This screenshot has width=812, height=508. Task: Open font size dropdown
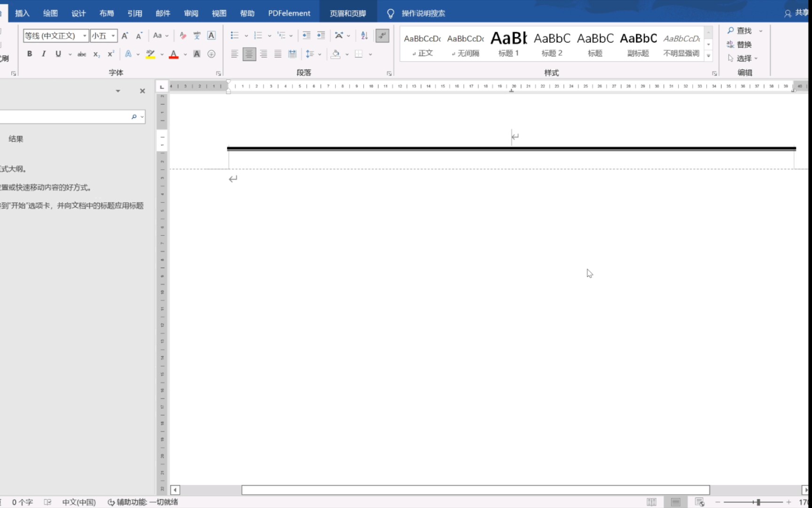click(x=113, y=36)
